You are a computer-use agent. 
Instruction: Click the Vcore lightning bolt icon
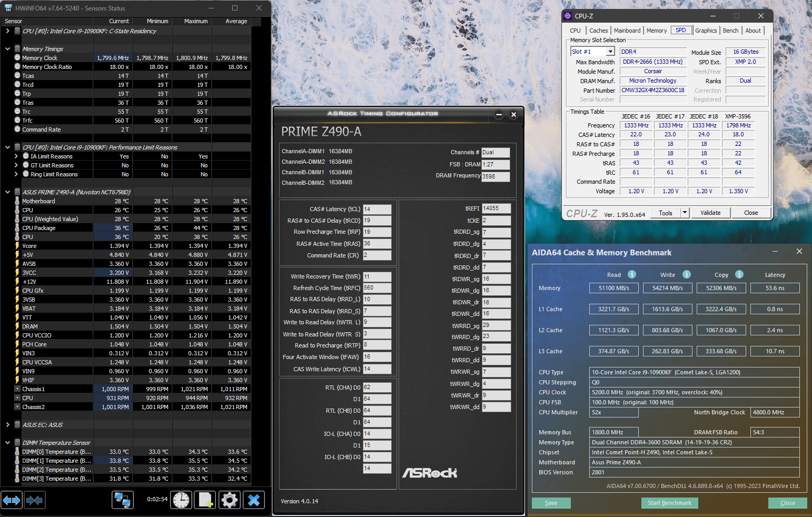click(x=17, y=246)
